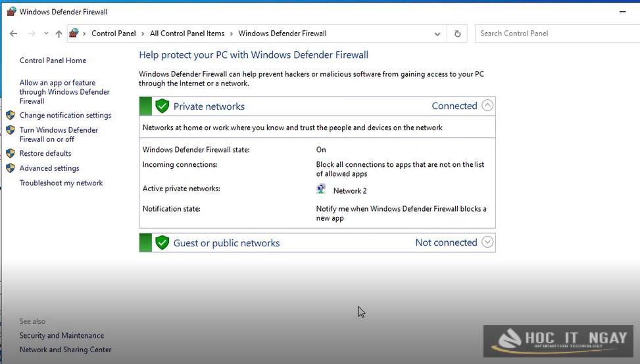Select Control Panel in the breadcrumb
640x364 pixels.
click(114, 34)
